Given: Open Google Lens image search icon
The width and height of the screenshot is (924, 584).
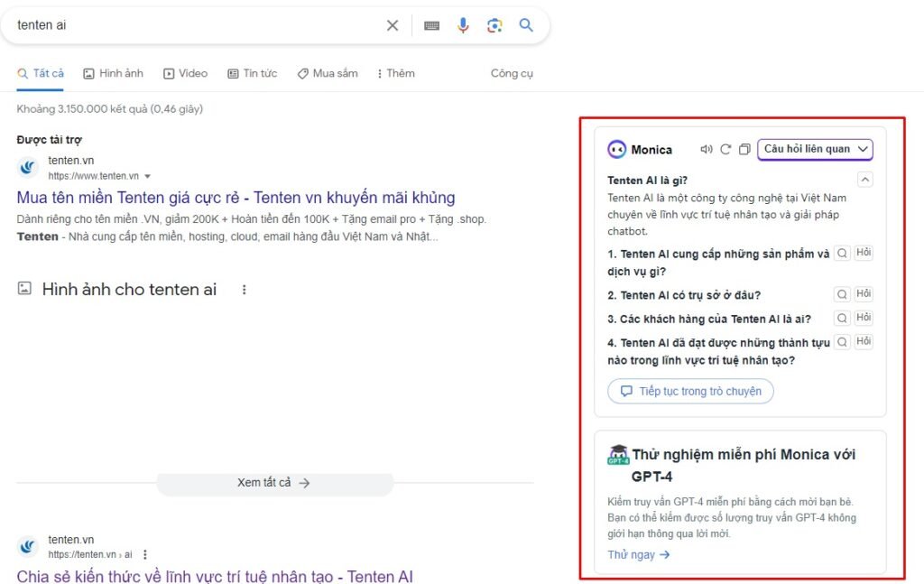Looking at the screenshot, I should pyautogui.click(x=494, y=25).
